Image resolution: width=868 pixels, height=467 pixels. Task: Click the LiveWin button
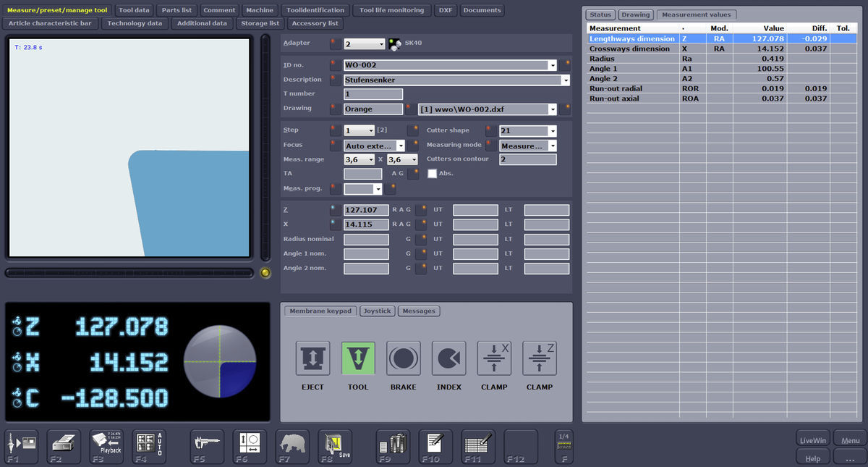coord(812,439)
